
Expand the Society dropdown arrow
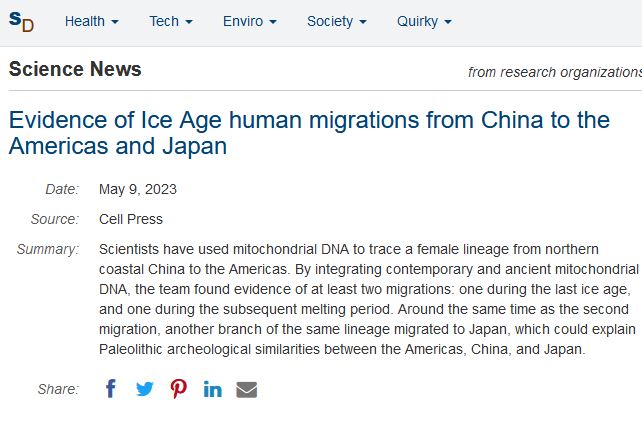[x=363, y=22]
